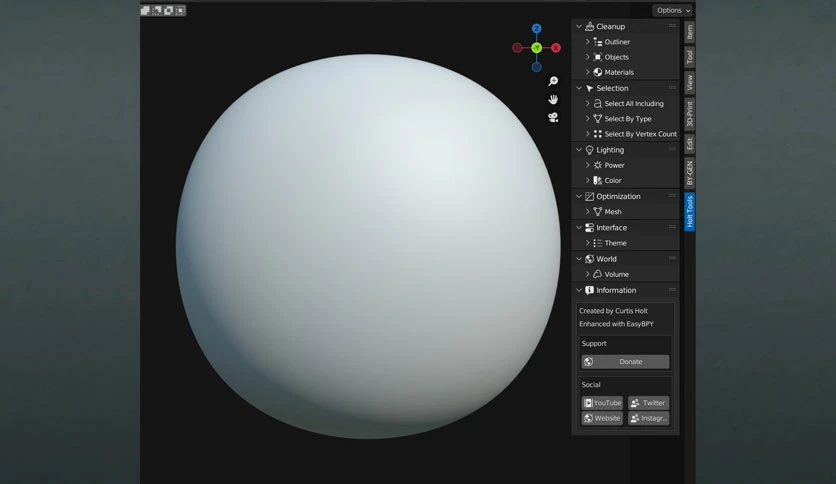Viewport: 836px width, 484px height.
Task: Click the Cleanup panel drag grip
Action: click(x=672, y=26)
